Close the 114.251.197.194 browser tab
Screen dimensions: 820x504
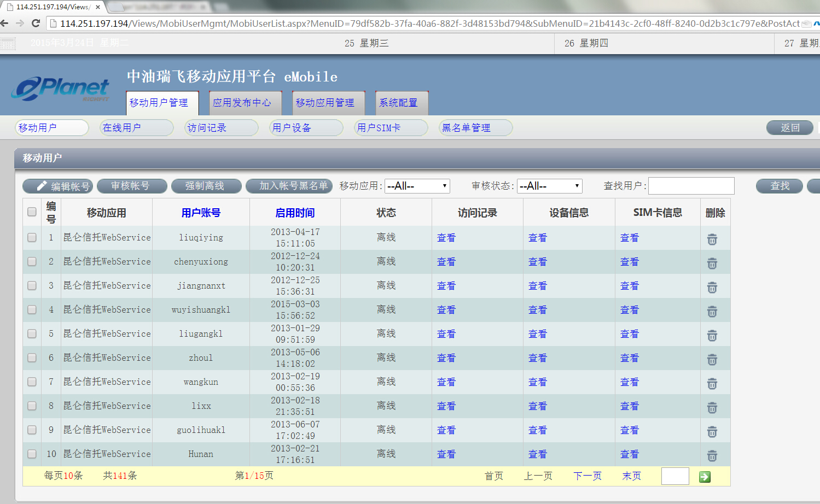pyautogui.click(x=98, y=7)
